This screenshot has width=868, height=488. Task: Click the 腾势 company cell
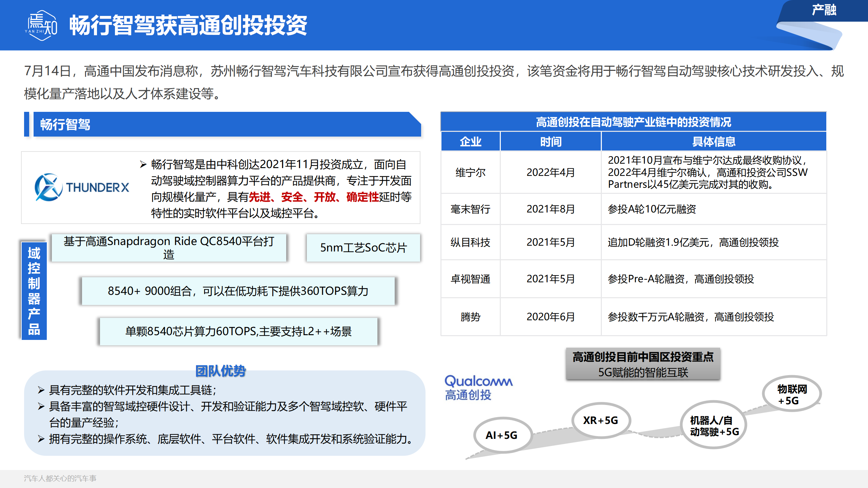470,317
